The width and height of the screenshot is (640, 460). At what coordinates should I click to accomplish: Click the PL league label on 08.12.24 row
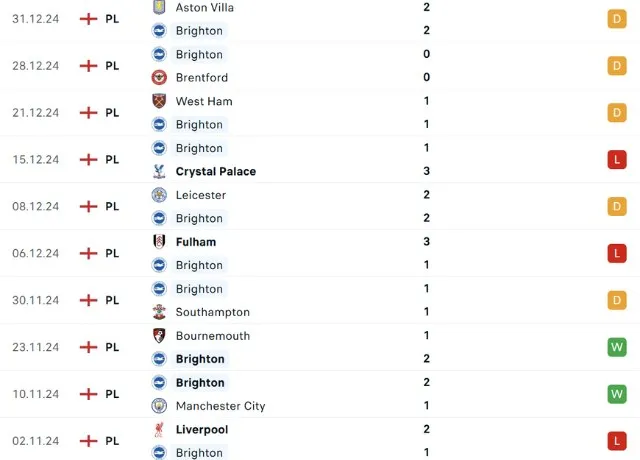tap(113, 207)
